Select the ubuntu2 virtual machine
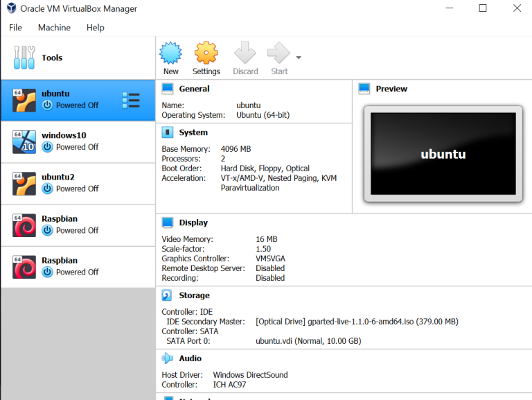The height and width of the screenshot is (400, 532). [78, 184]
